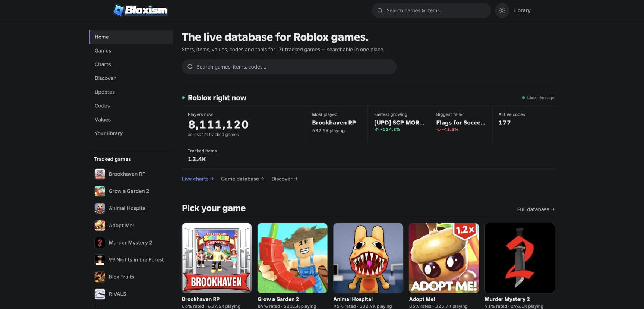Open Blox Fruits in tracked games list
This screenshot has height=309, width=644.
[x=121, y=277]
